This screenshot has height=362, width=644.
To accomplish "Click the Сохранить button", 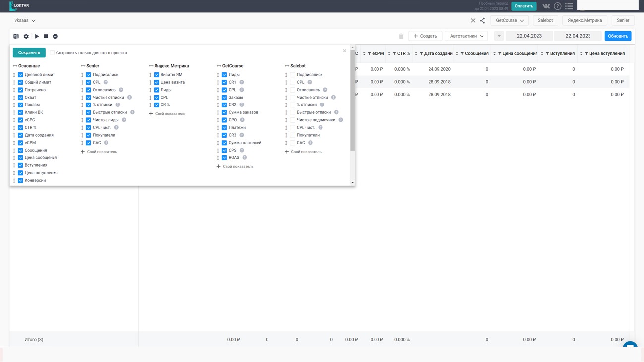I will click(x=29, y=53).
